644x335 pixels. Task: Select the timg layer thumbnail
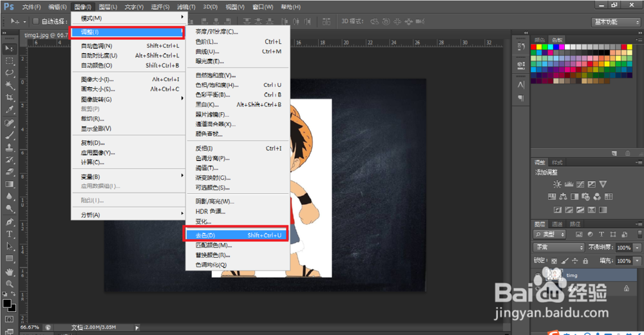[554, 274]
